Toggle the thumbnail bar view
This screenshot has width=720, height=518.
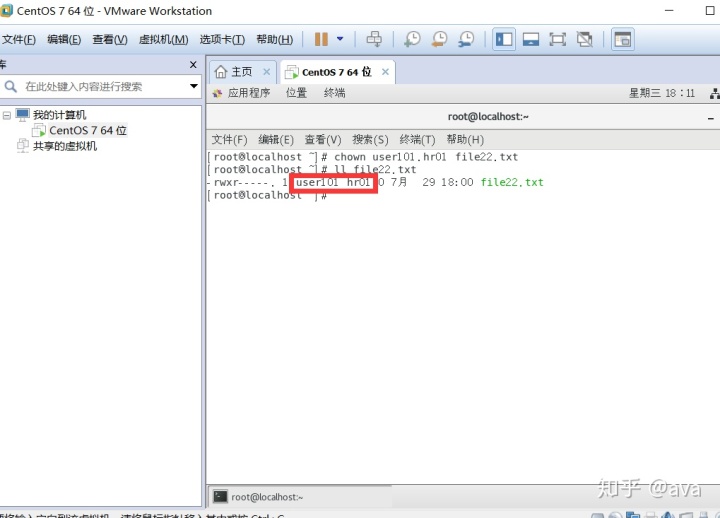[x=530, y=39]
